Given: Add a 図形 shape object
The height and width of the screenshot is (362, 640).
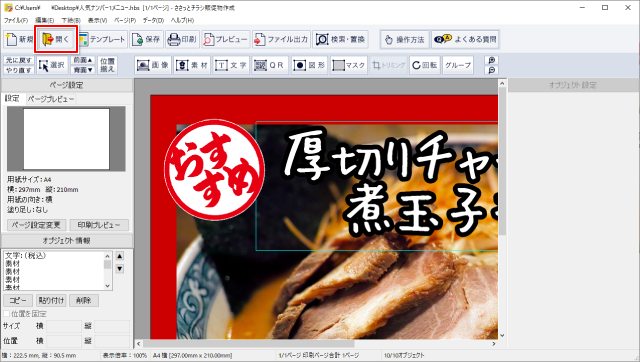Looking at the screenshot, I should [x=310, y=65].
